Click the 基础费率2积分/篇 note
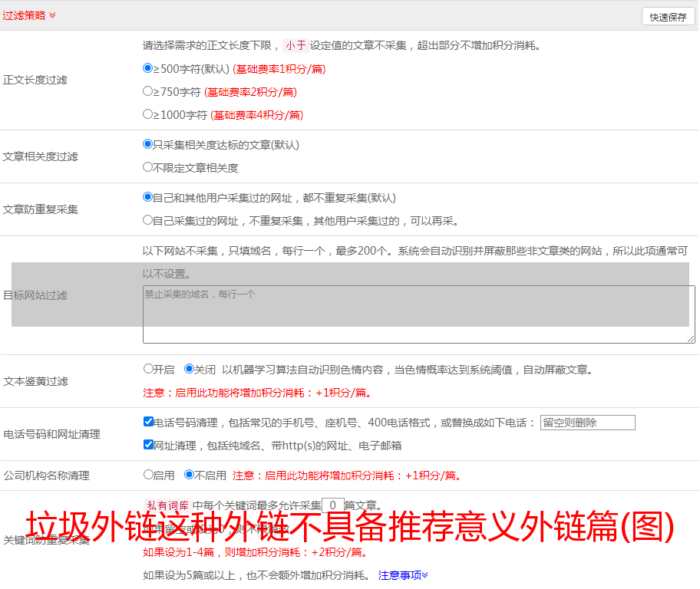The width and height of the screenshot is (700, 589). (x=250, y=92)
